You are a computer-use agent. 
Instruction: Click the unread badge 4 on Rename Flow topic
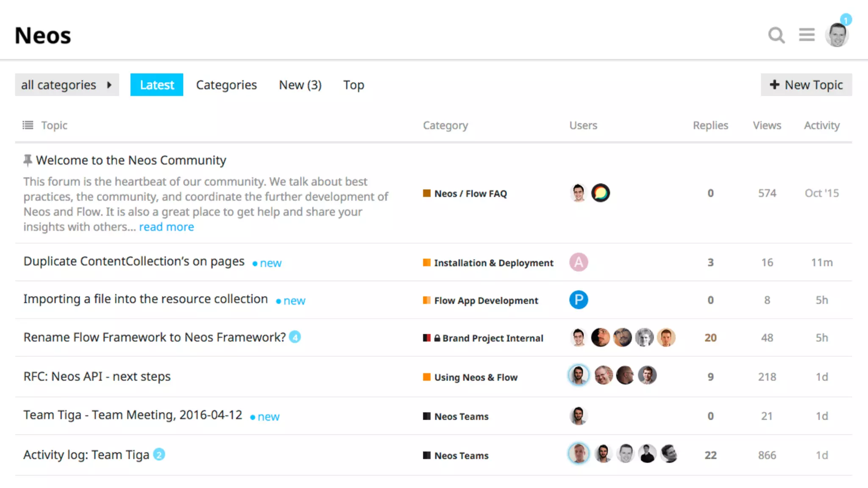295,337
